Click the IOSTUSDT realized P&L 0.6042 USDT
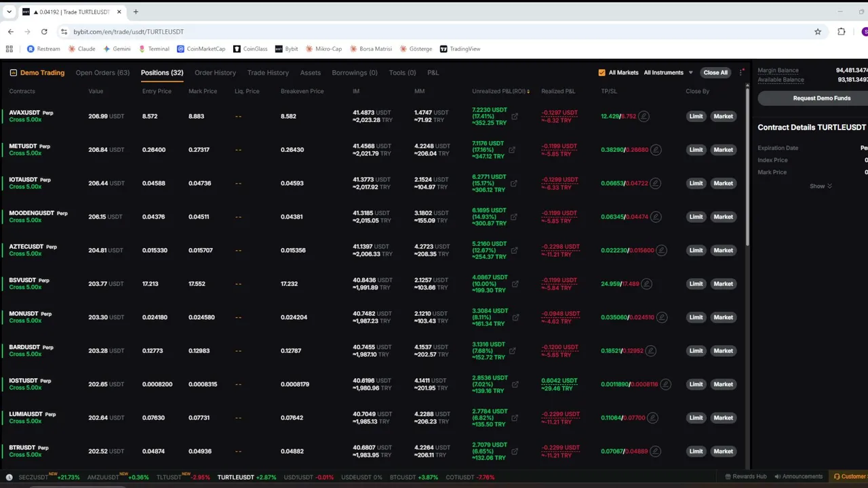The height and width of the screenshot is (488, 868). pyautogui.click(x=559, y=381)
